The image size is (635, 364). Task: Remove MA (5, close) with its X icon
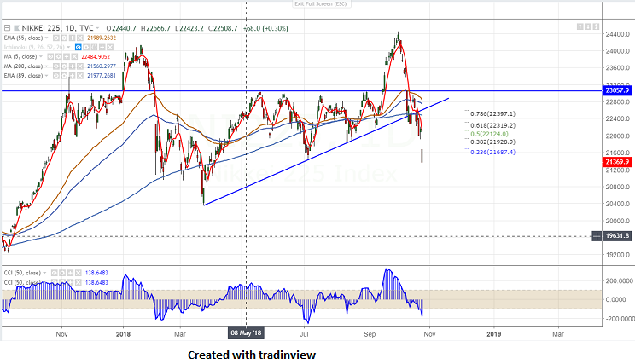[74, 56]
